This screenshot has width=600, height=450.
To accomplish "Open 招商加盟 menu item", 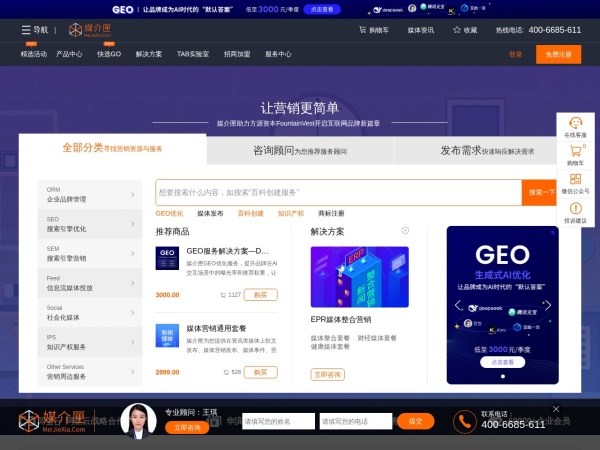I will (237, 54).
